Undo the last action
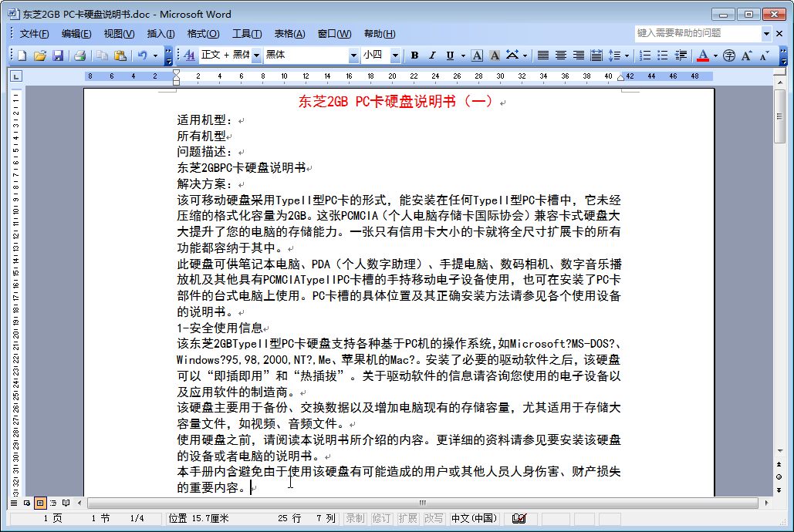 pyautogui.click(x=142, y=56)
